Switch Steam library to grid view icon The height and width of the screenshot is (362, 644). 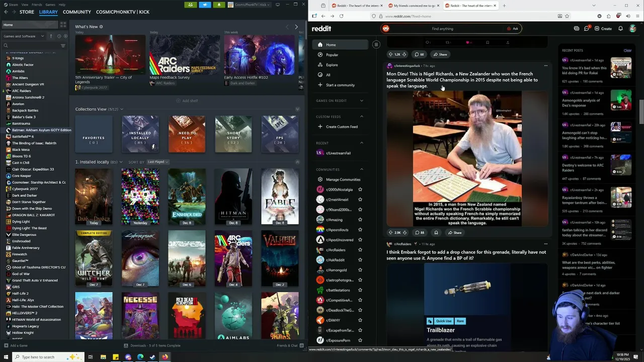pyautogui.click(x=63, y=25)
